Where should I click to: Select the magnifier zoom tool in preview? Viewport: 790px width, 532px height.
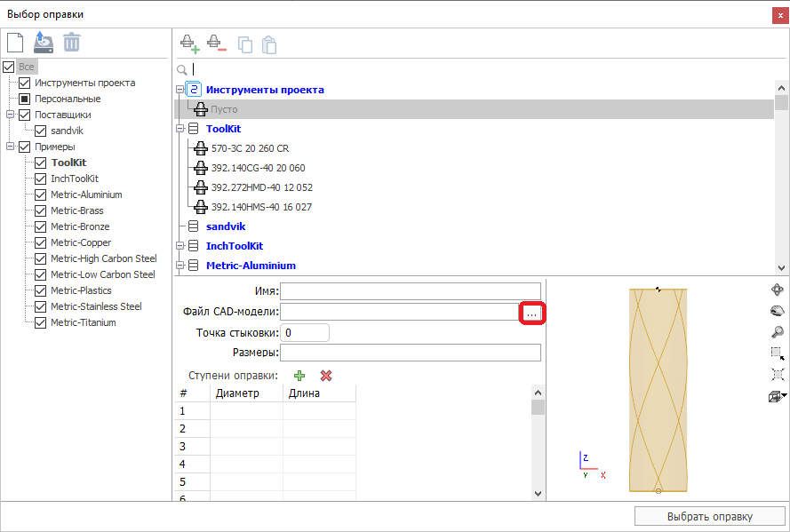[x=777, y=332]
